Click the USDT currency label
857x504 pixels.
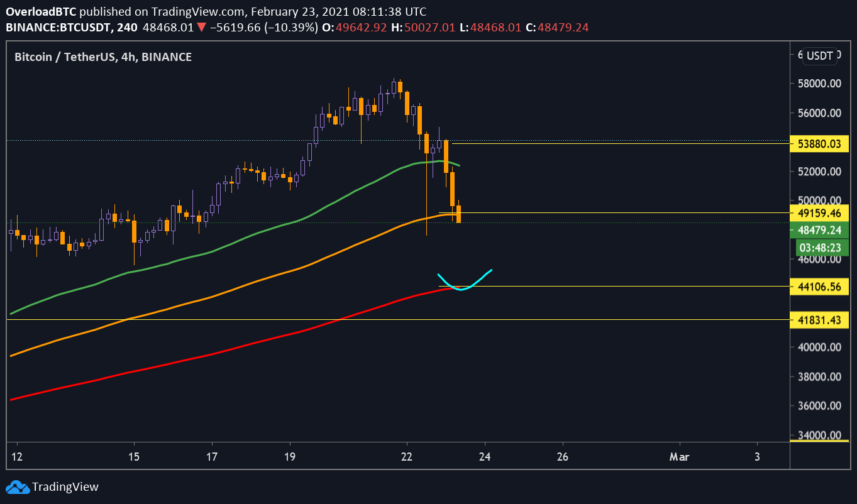point(820,55)
